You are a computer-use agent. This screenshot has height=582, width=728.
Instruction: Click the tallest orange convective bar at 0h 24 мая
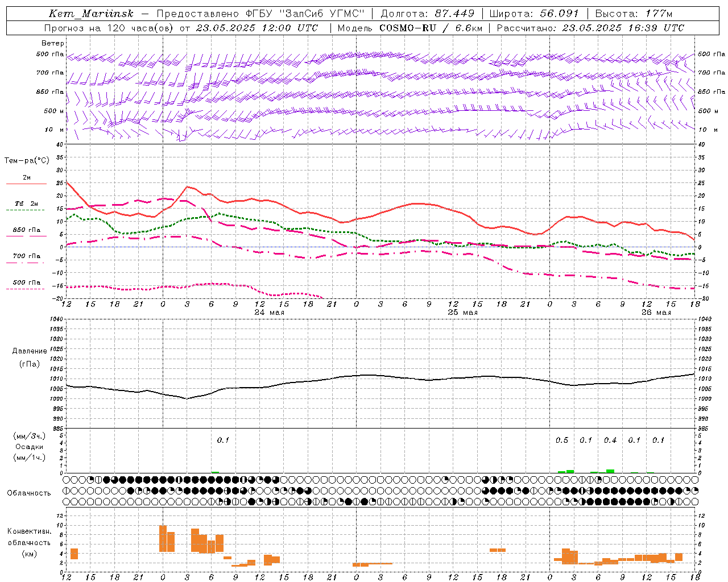[163, 539]
